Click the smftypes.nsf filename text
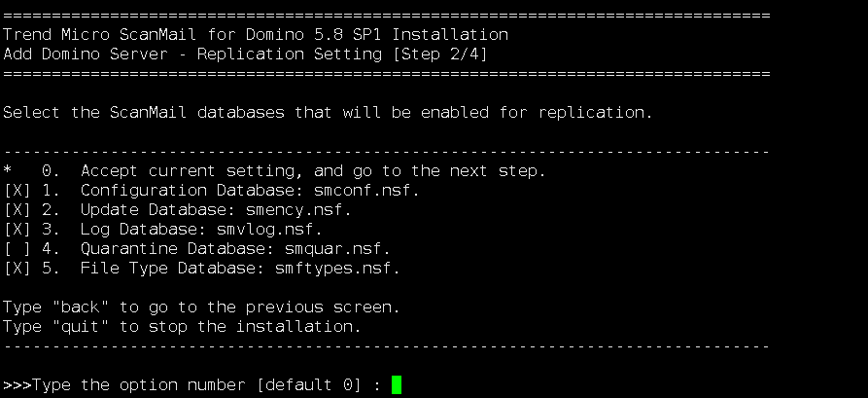The width and height of the screenshot is (868, 398). (351, 269)
